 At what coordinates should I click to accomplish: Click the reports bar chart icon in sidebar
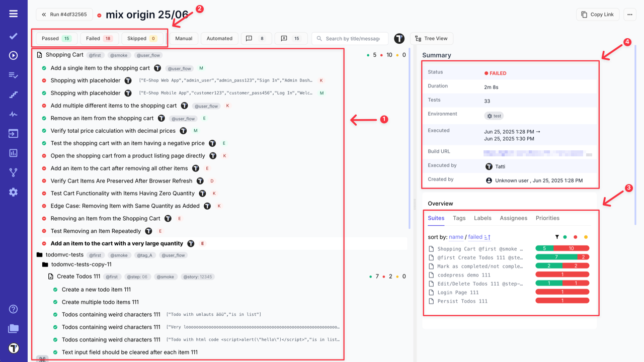point(14,153)
